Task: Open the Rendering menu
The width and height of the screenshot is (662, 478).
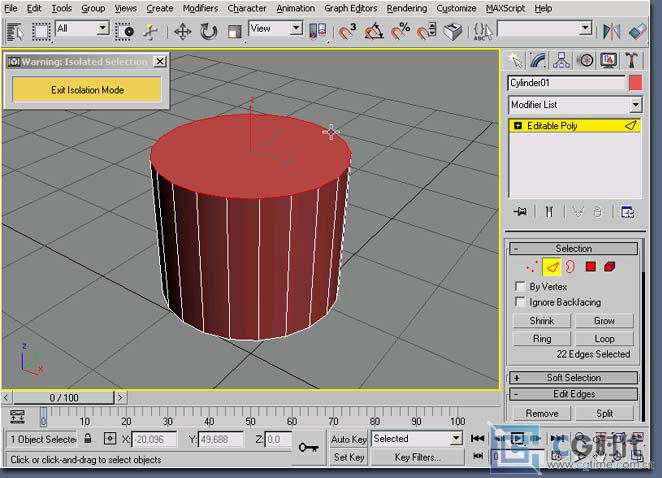Action: pyautogui.click(x=407, y=8)
